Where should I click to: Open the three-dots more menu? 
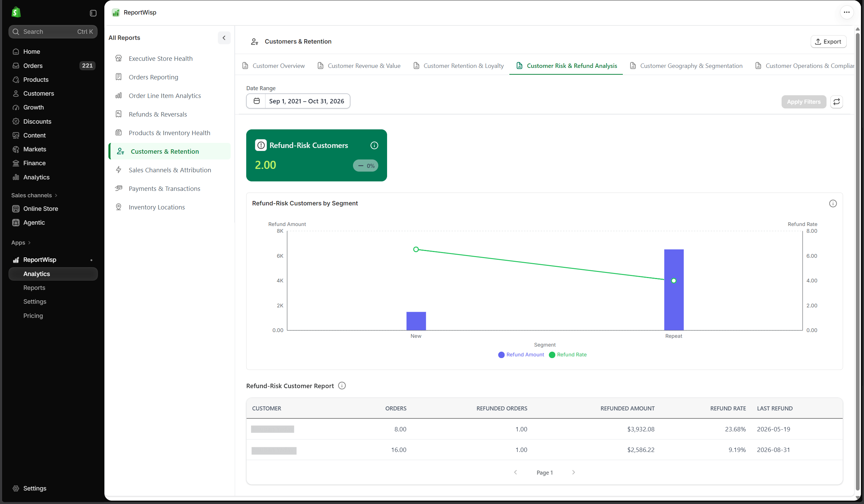[x=846, y=12]
